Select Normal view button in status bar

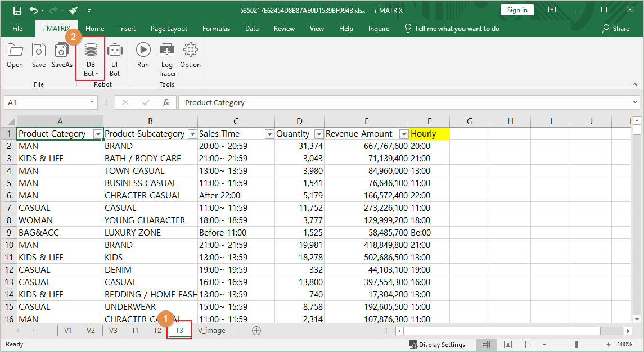pos(487,344)
